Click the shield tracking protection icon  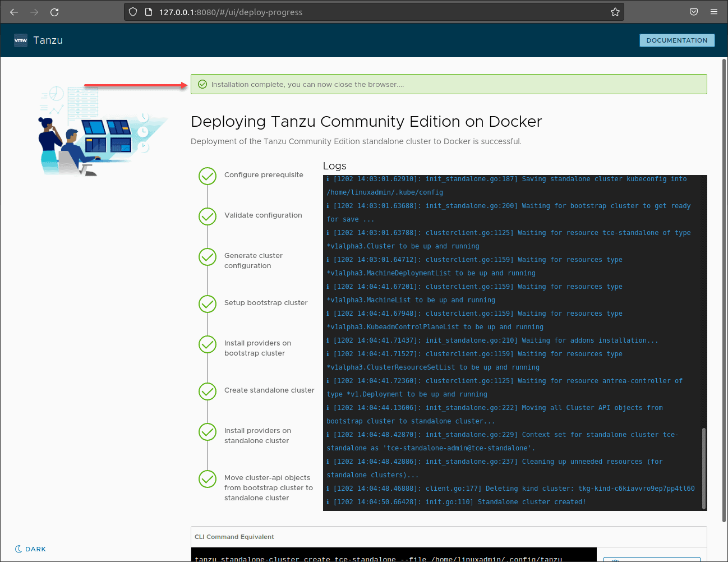(x=133, y=12)
